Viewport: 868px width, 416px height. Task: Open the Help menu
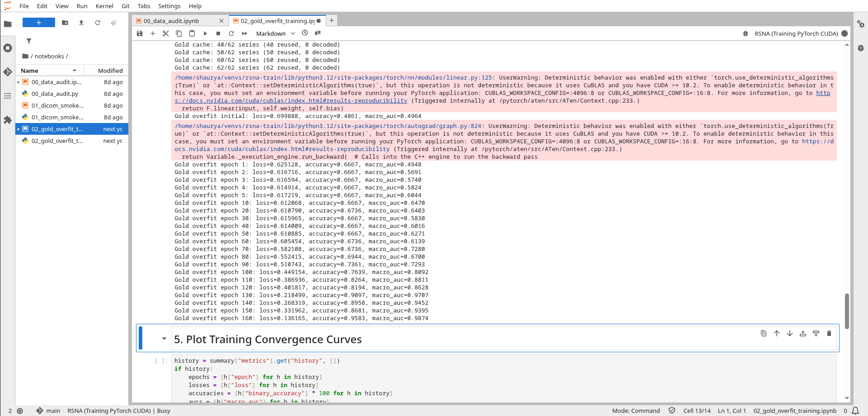[x=195, y=6]
